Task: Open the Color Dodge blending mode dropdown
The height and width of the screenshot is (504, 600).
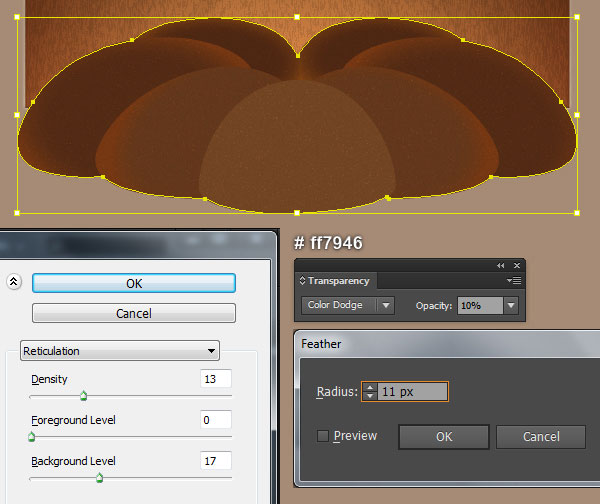Action: point(347,305)
